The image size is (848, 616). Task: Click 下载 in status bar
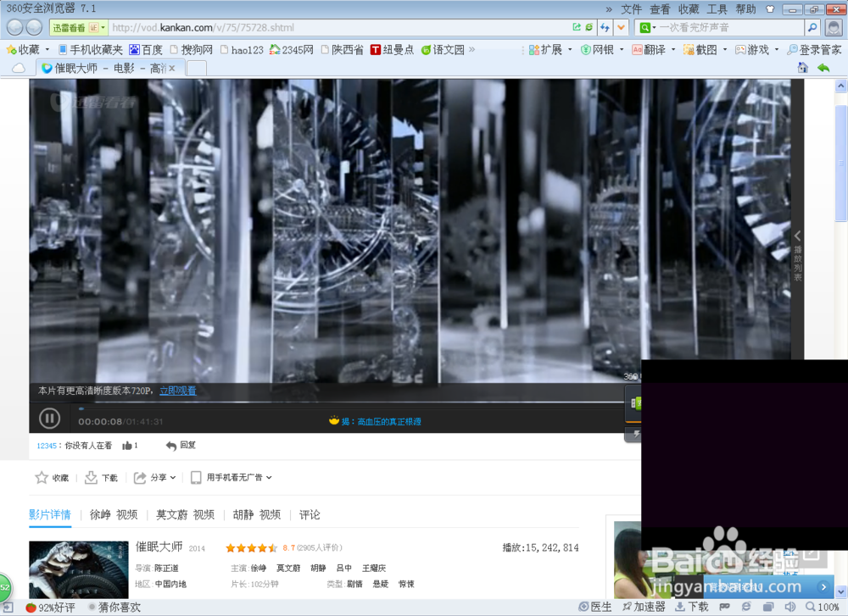pos(692,607)
